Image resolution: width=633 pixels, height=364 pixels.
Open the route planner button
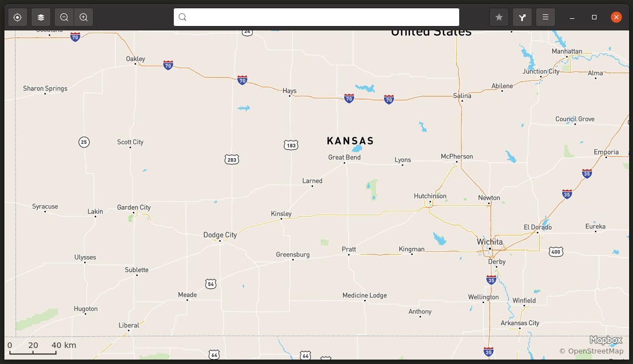point(522,17)
